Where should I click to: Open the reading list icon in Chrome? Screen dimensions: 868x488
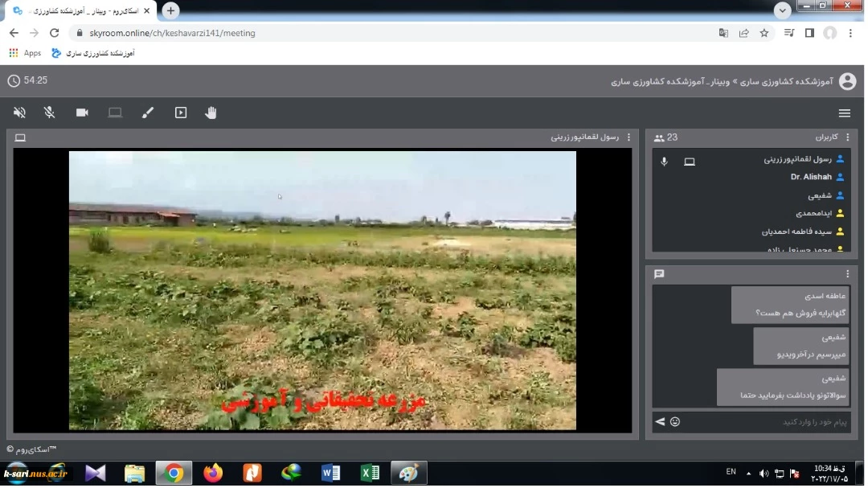coord(789,33)
